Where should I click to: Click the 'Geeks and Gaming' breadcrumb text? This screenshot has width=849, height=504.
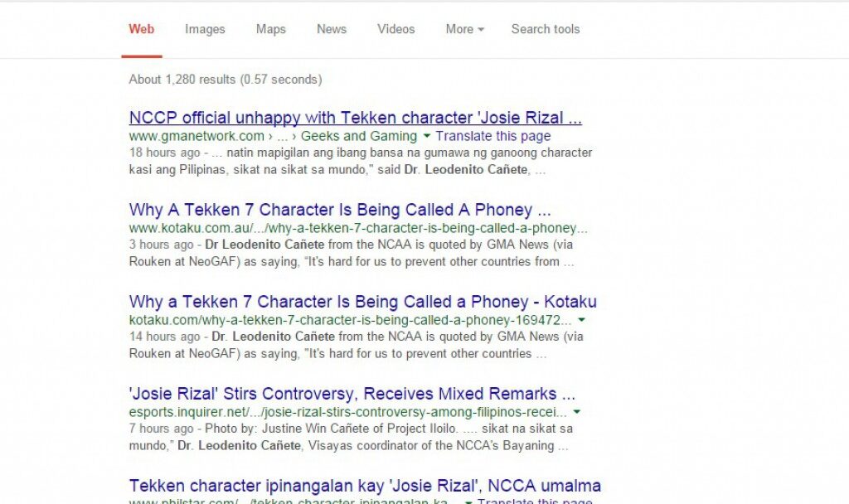(358, 136)
